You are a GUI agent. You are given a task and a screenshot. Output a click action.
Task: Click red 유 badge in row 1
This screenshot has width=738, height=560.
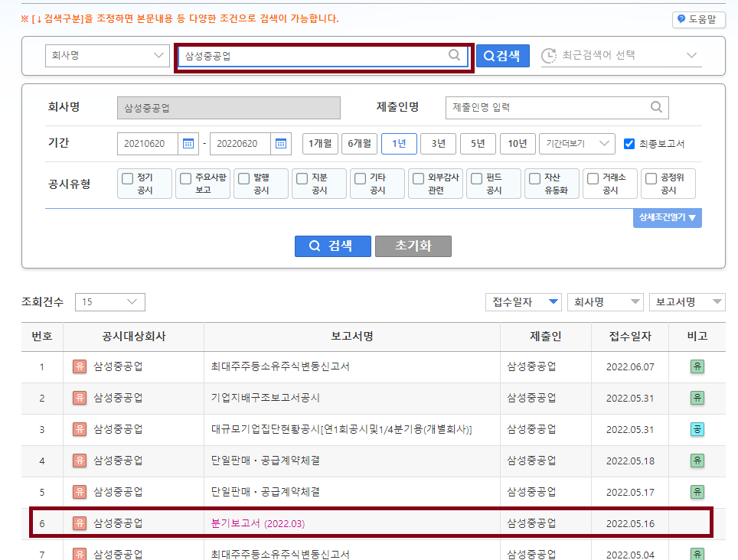[x=80, y=366]
